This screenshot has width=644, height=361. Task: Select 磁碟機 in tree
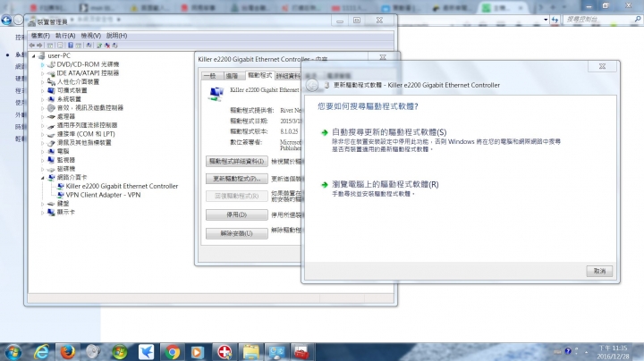coord(65,169)
